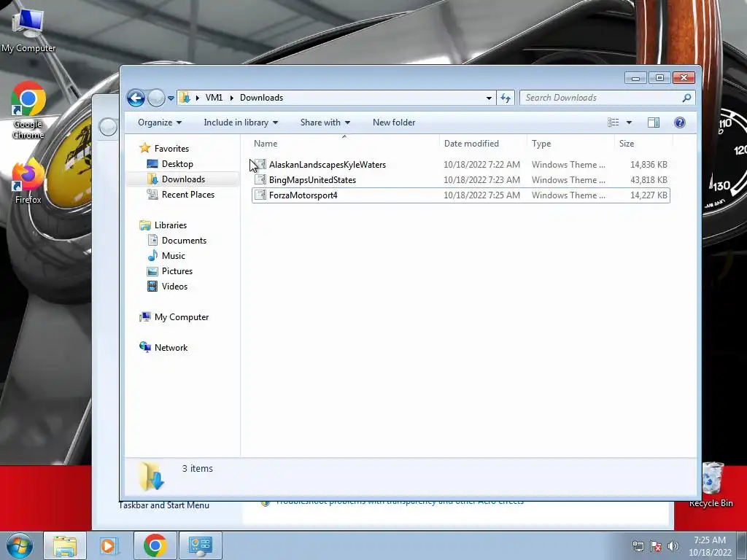Select the BingMapsUnitedStates theme file
The width and height of the screenshot is (747, 560).
pyautogui.click(x=461, y=180)
